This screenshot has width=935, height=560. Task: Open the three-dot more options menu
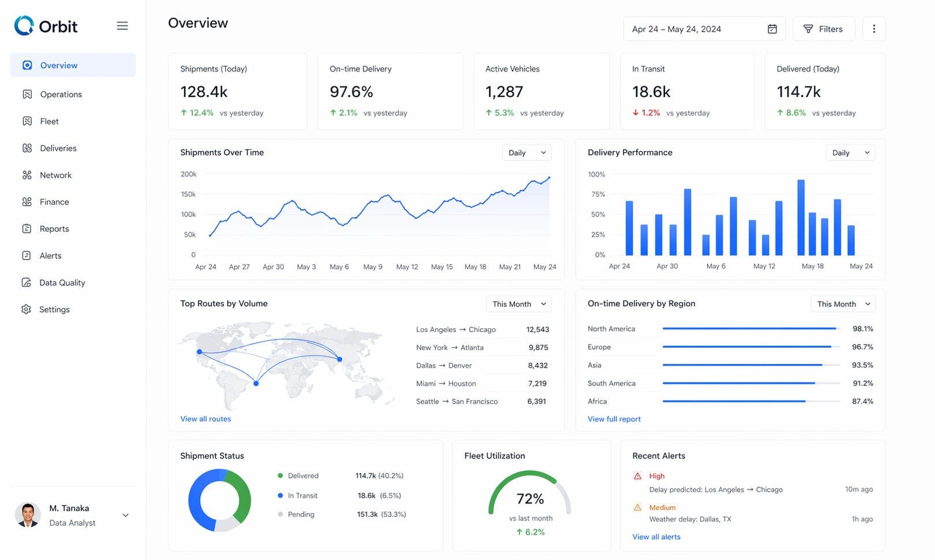pyautogui.click(x=874, y=29)
